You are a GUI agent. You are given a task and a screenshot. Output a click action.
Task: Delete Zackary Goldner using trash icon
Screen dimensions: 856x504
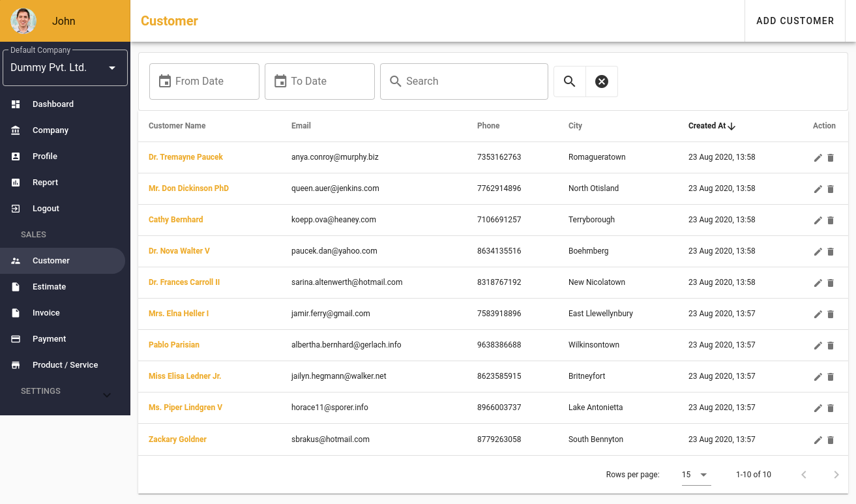[x=831, y=439]
